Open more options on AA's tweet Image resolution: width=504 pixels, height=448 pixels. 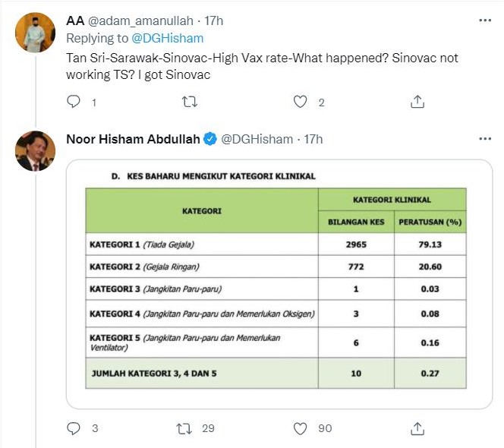tap(485, 21)
